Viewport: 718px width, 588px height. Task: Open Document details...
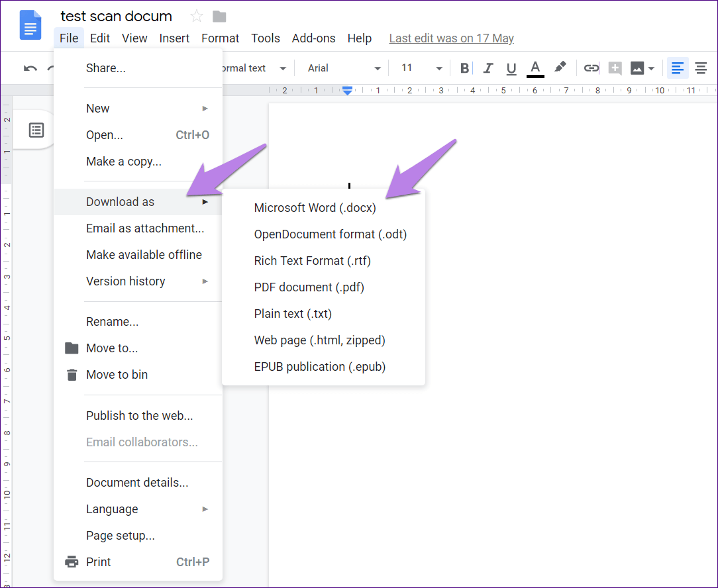point(138,482)
